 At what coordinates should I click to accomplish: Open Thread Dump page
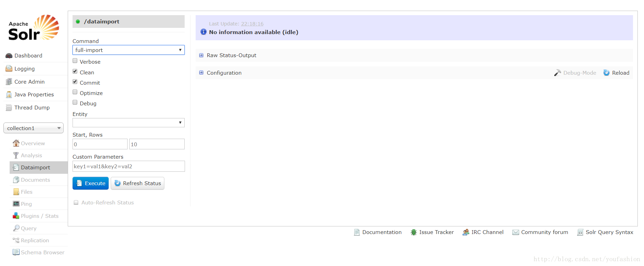pyautogui.click(x=32, y=108)
